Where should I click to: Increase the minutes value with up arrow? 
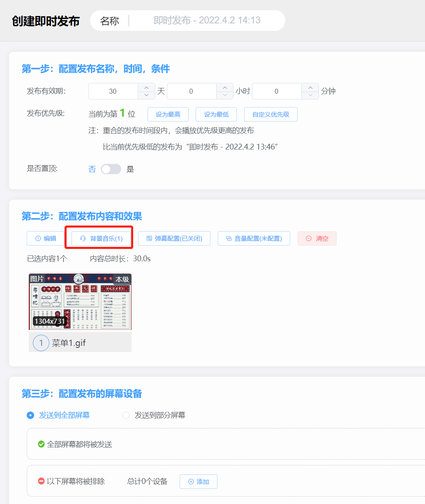[x=310, y=87]
